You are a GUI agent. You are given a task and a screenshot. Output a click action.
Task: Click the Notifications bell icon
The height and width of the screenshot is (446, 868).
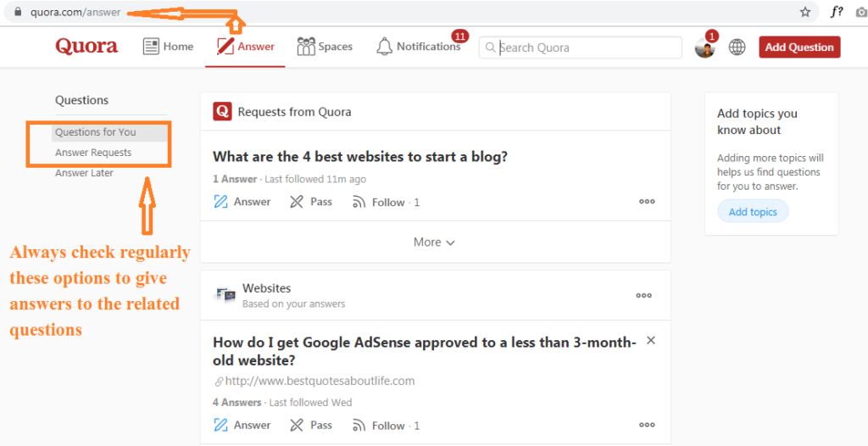(x=384, y=47)
